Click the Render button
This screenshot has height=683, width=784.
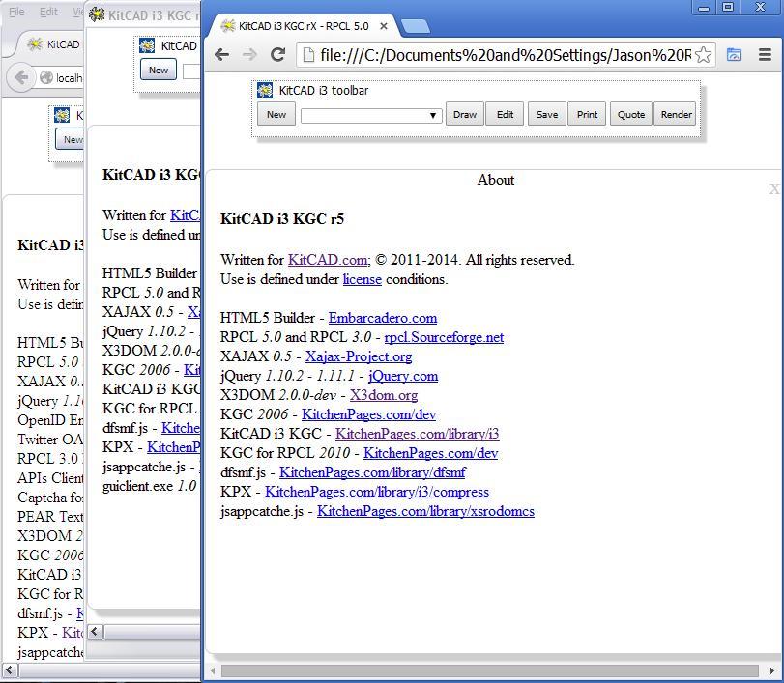click(x=676, y=114)
